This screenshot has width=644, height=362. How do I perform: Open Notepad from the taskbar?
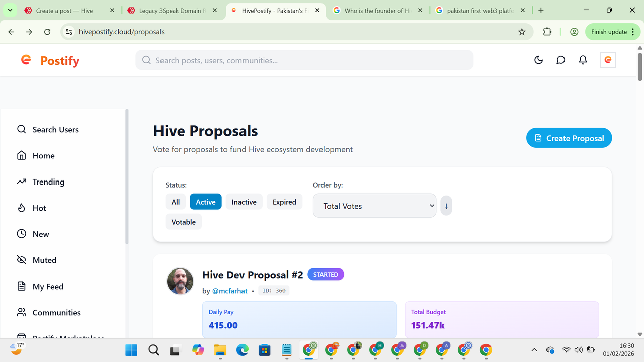pyautogui.click(x=287, y=350)
